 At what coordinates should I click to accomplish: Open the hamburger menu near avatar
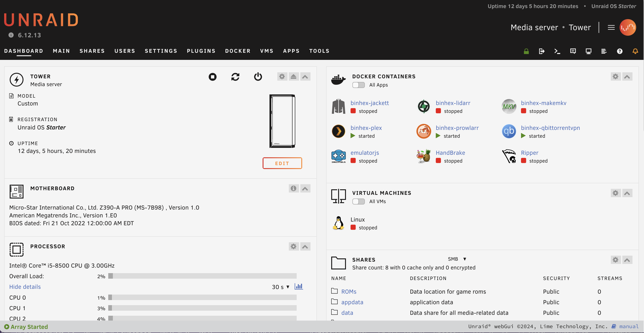pyautogui.click(x=611, y=27)
